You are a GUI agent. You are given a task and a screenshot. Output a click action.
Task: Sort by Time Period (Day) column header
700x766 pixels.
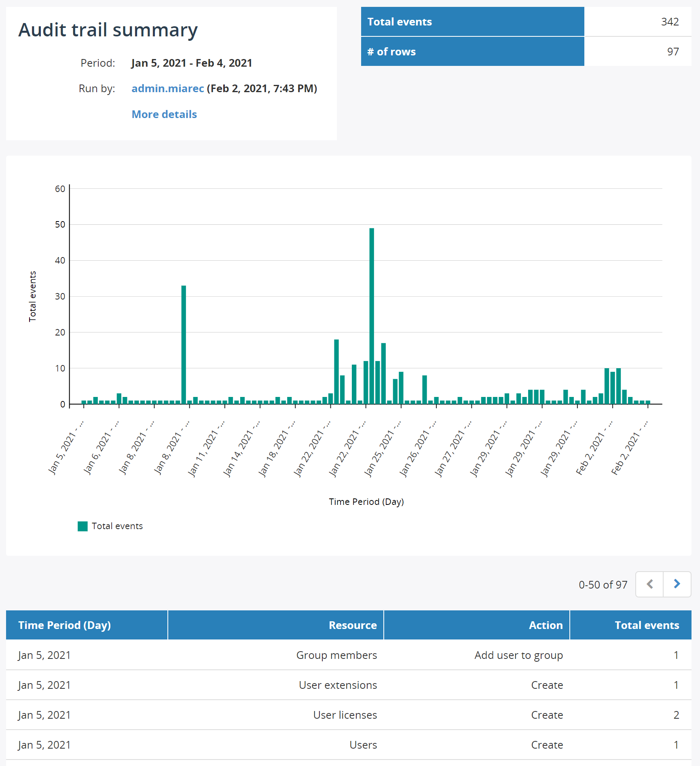pyautogui.click(x=87, y=625)
